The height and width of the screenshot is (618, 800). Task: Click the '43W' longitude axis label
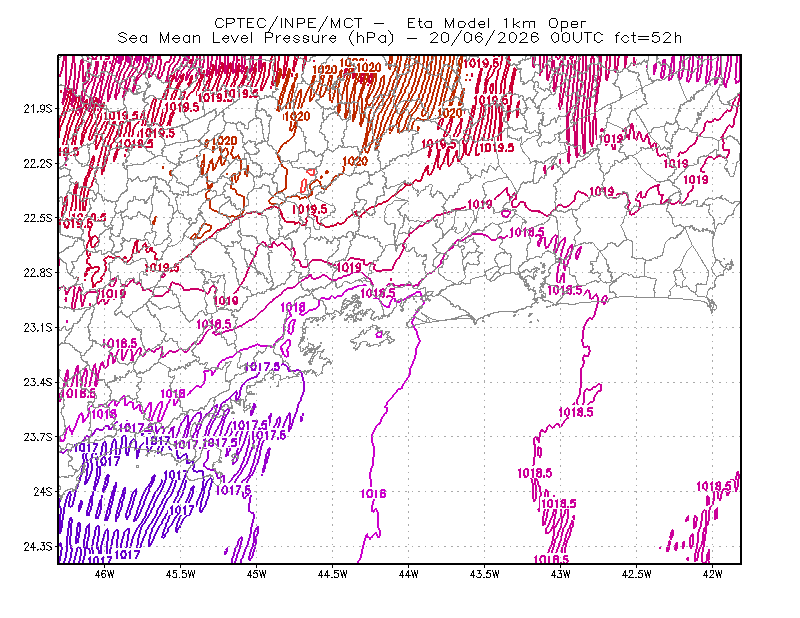[561, 574]
